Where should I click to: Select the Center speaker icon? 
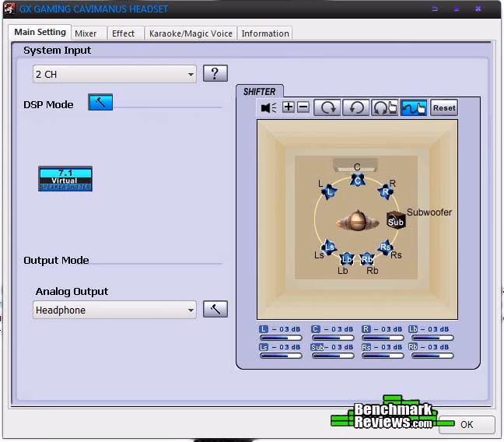pos(358,181)
